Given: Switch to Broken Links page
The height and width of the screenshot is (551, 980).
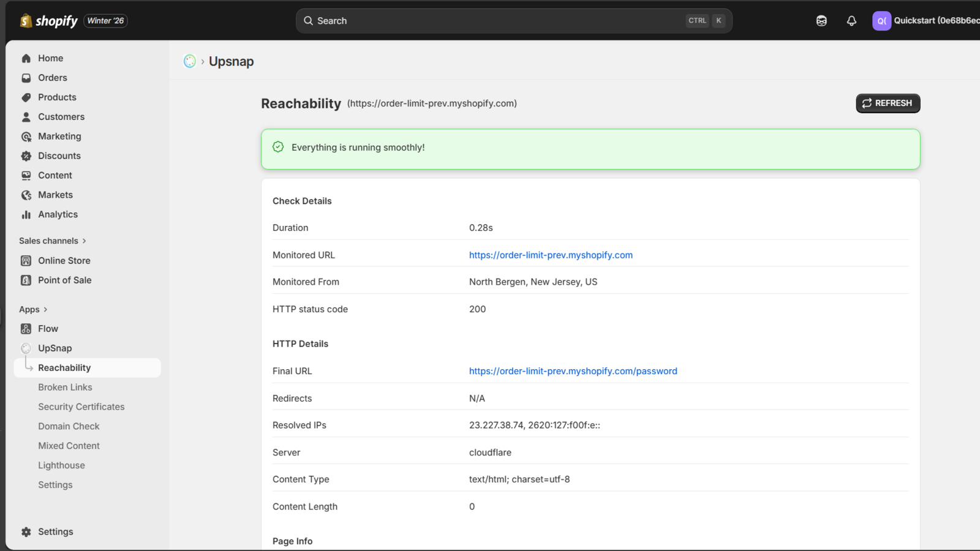Looking at the screenshot, I should (x=65, y=387).
